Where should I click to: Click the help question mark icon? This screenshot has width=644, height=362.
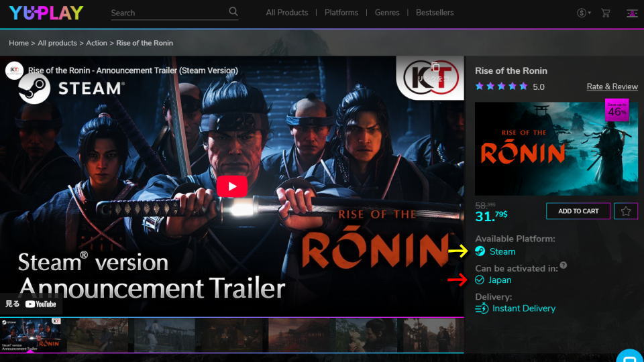(x=563, y=265)
